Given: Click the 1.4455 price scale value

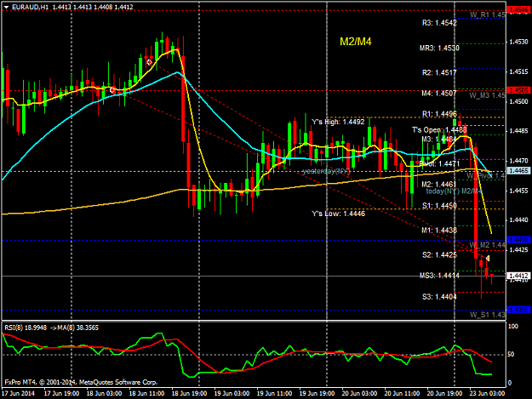Looking at the screenshot, I should (519, 191).
